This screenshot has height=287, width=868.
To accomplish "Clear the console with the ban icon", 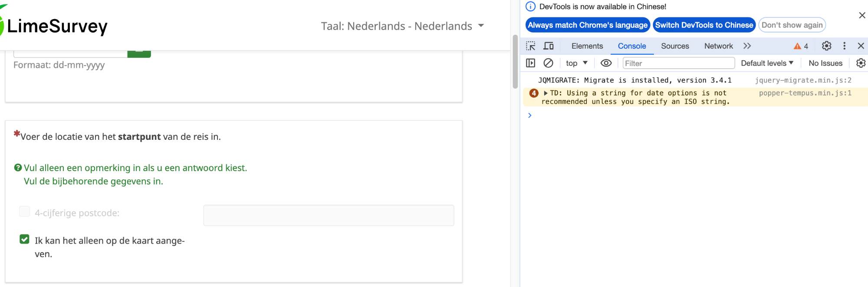I will click(x=548, y=63).
